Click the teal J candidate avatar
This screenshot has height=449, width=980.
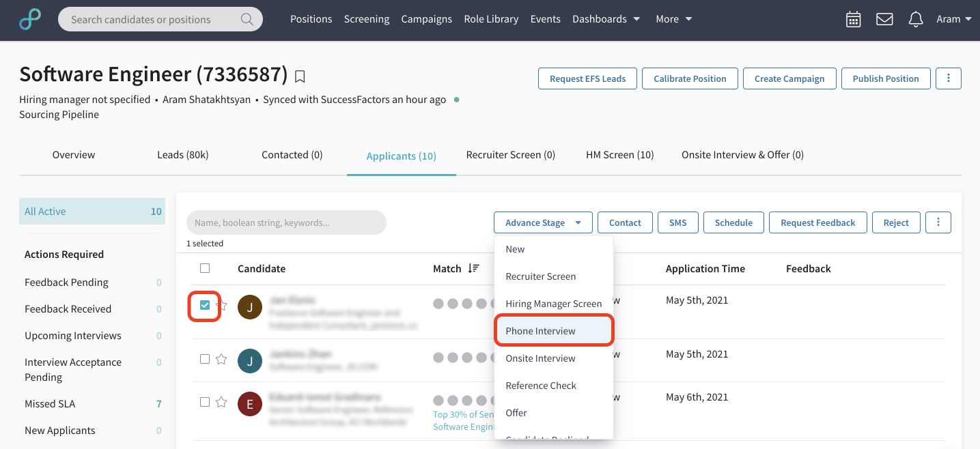tap(250, 361)
